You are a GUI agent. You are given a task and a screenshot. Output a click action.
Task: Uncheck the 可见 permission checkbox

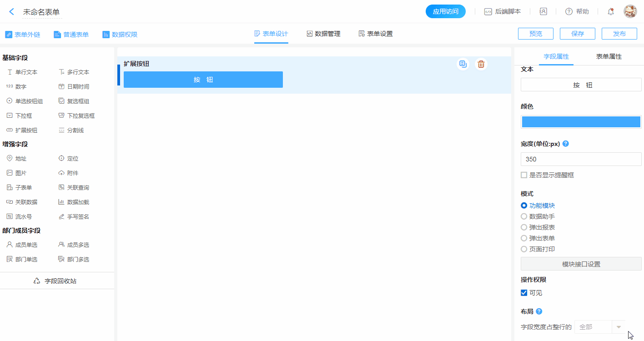point(524,293)
